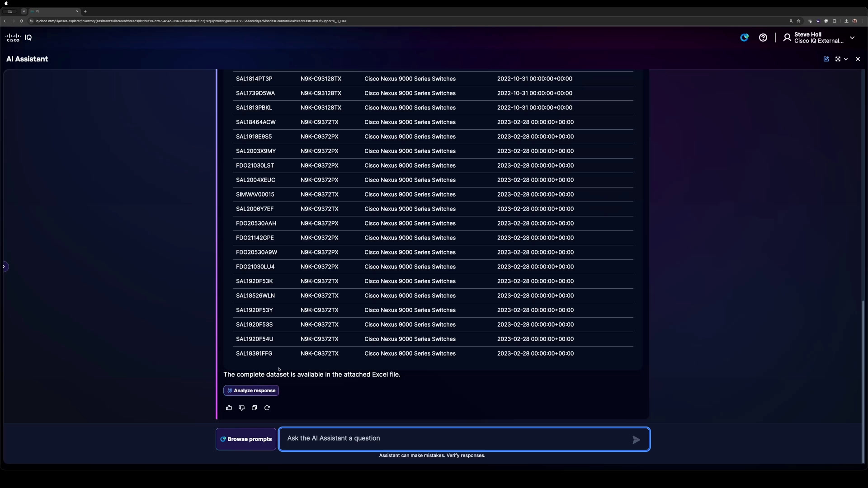Click the Steve Holl user profile icon
This screenshot has height=488, width=868.
coord(787,38)
